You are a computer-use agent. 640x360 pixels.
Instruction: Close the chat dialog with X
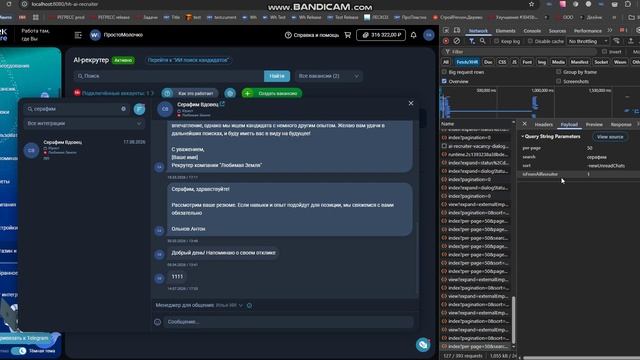[x=411, y=103]
